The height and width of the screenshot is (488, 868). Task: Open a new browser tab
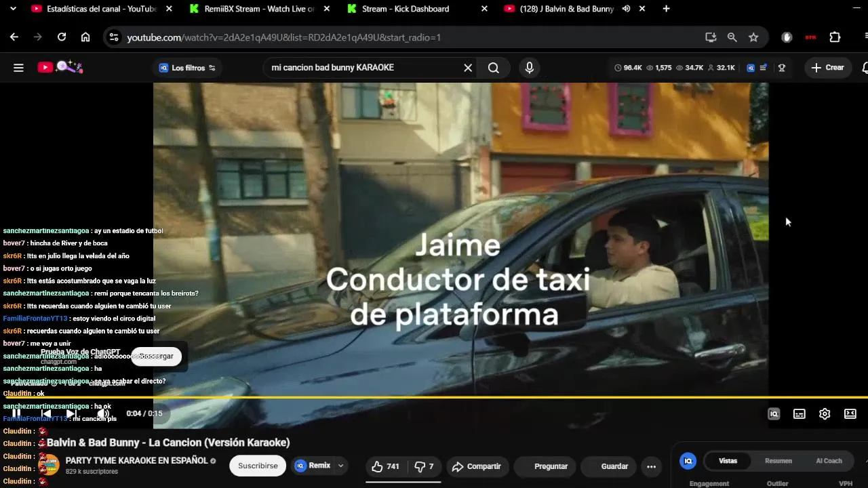666,9
